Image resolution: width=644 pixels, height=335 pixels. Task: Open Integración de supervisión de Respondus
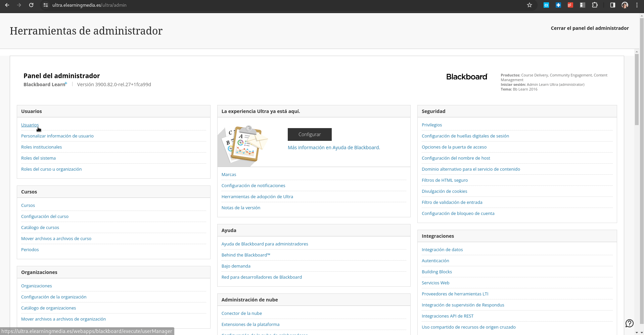(463, 305)
